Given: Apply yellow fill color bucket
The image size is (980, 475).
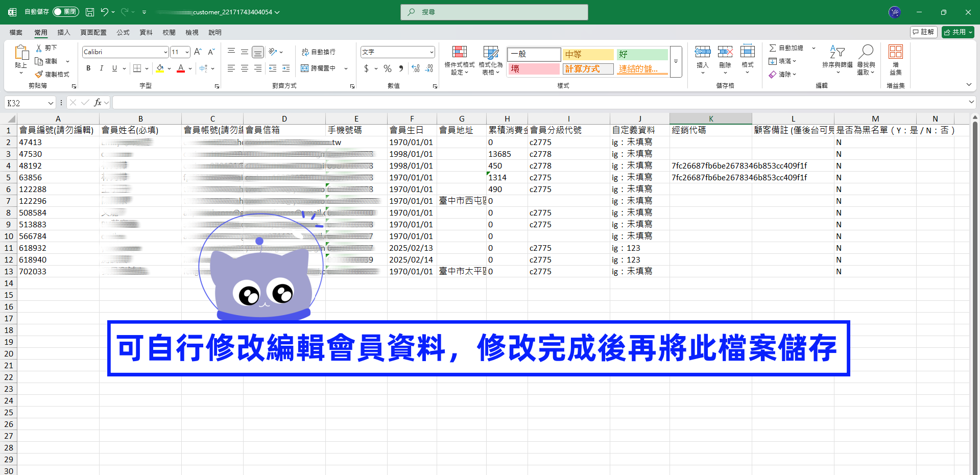Looking at the screenshot, I should [160, 68].
